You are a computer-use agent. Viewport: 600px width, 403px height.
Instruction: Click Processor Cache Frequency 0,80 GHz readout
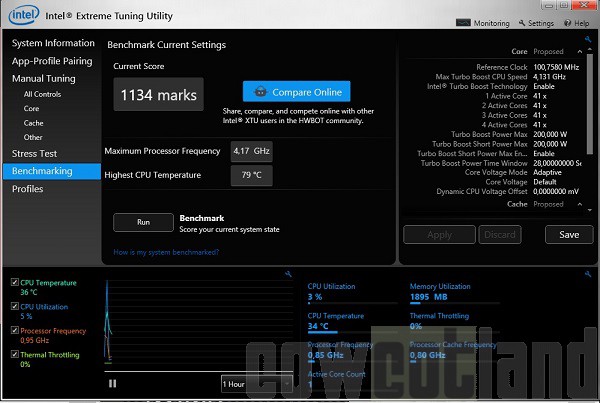point(427,355)
